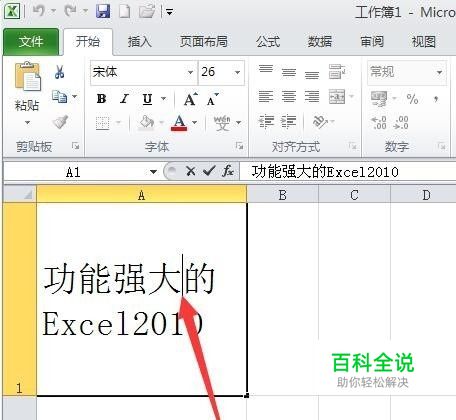
Task: Click the Decrease Decimal icon
Action: (401, 123)
